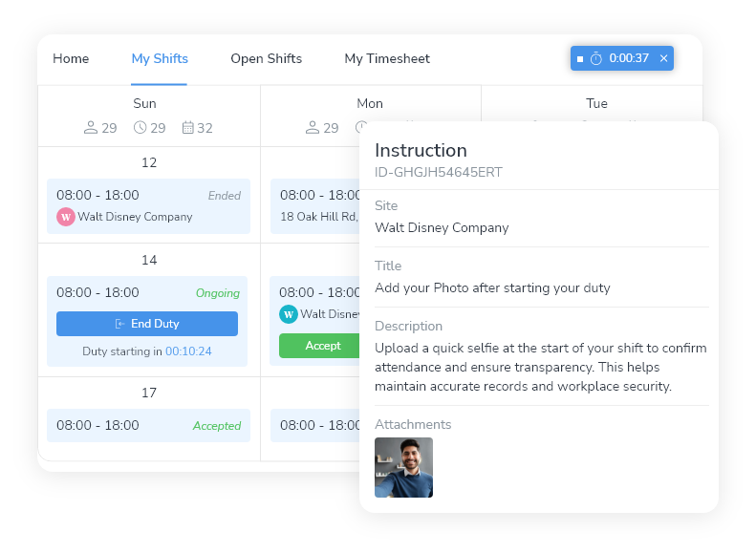Click the stopwatch icon in the timer badge
Screen dimensions: 756x553
coord(596,59)
